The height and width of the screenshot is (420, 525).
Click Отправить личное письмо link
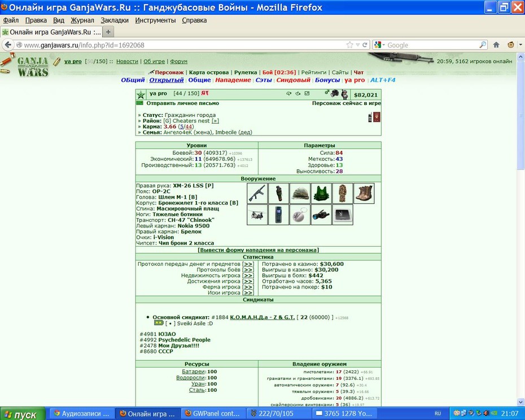tap(182, 103)
